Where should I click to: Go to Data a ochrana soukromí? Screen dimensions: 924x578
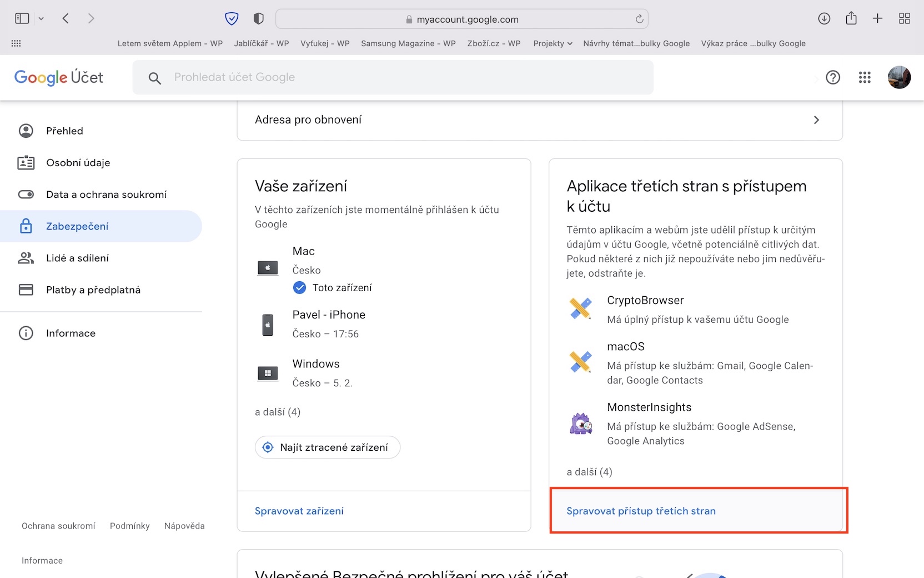point(106,195)
